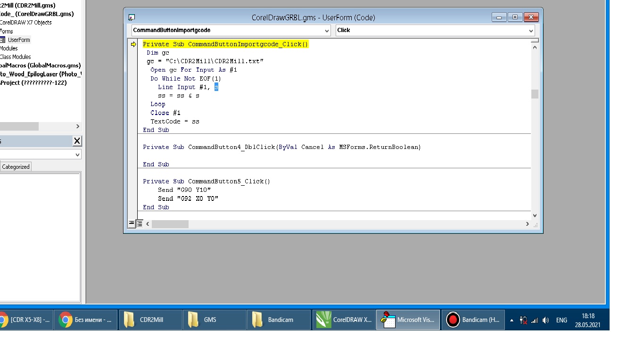The height and width of the screenshot is (362, 644).
Task: Select UserForm in the project tree
Action: pos(18,40)
